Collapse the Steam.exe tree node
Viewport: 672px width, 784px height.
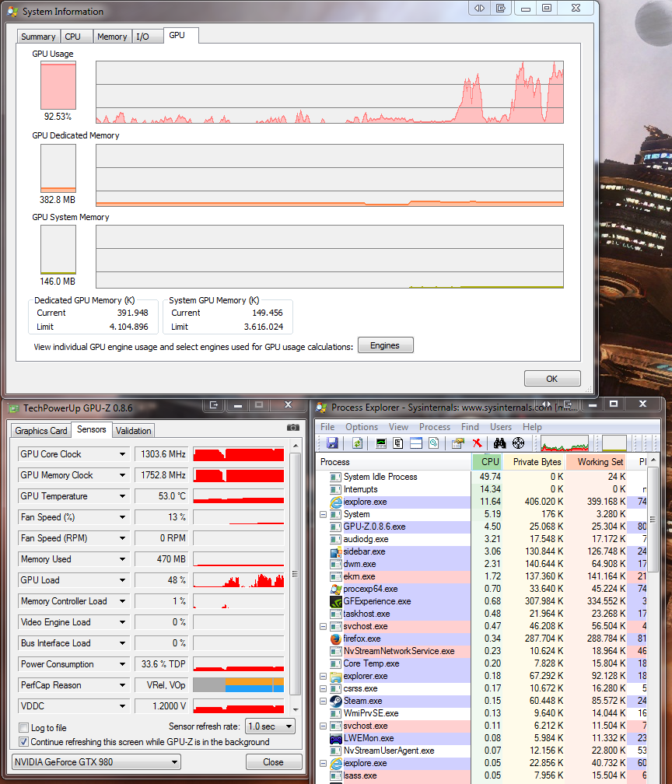323,701
